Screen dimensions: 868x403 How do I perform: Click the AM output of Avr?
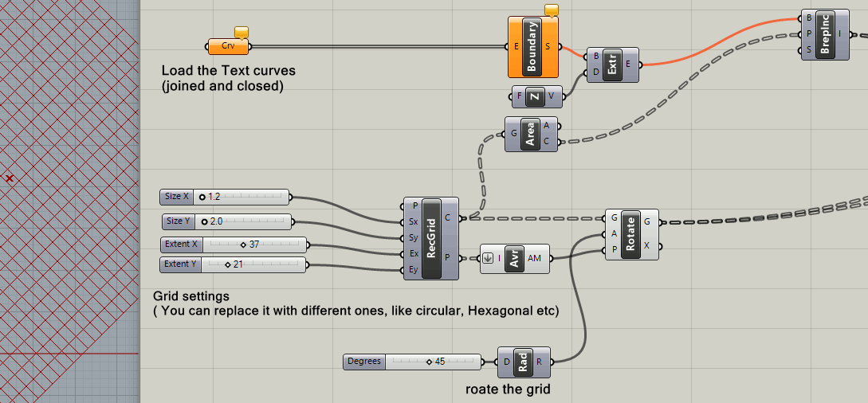click(x=535, y=258)
